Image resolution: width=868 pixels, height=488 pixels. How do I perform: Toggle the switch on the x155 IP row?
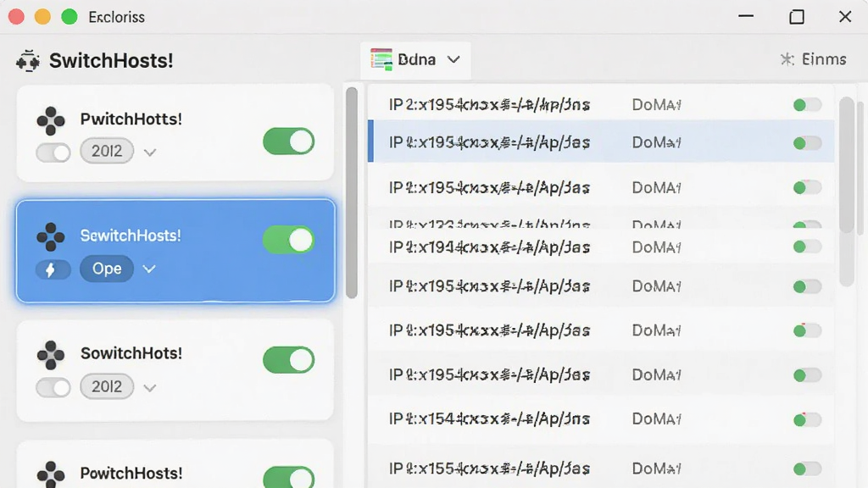point(807,469)
